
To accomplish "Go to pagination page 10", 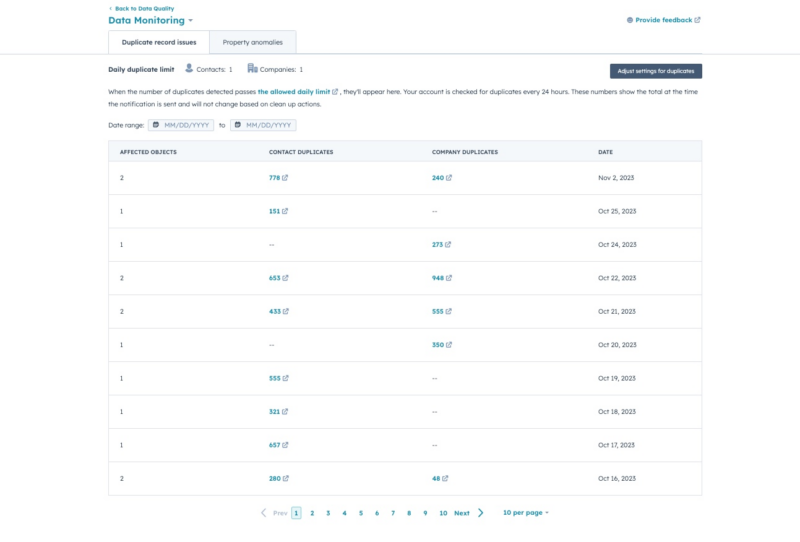I will tap(443, 513).
